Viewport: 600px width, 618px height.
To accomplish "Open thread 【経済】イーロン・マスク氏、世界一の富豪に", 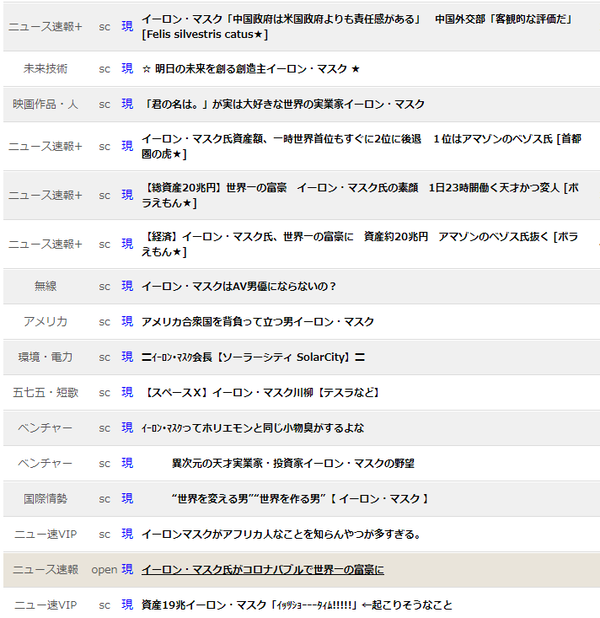I will pos(360,244).
